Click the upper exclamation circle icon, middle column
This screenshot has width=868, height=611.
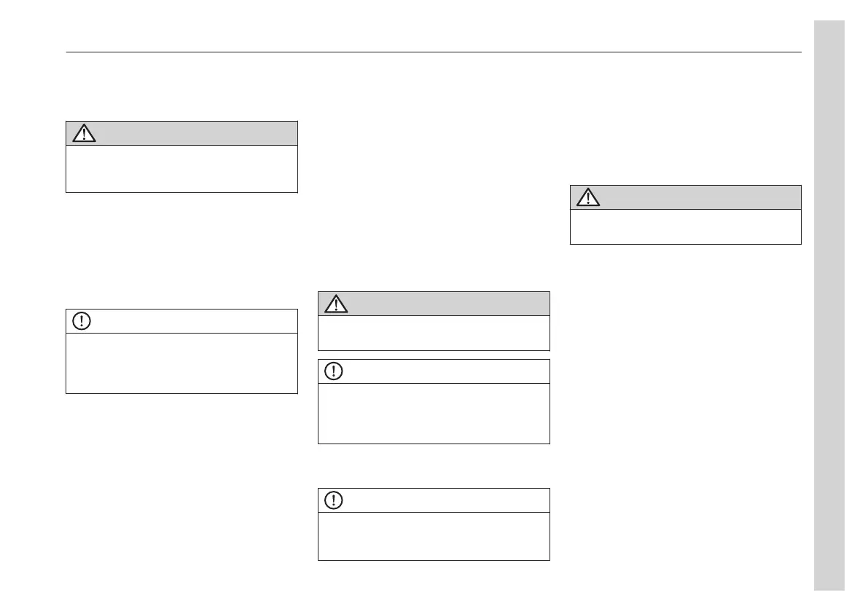coord(335,371)
